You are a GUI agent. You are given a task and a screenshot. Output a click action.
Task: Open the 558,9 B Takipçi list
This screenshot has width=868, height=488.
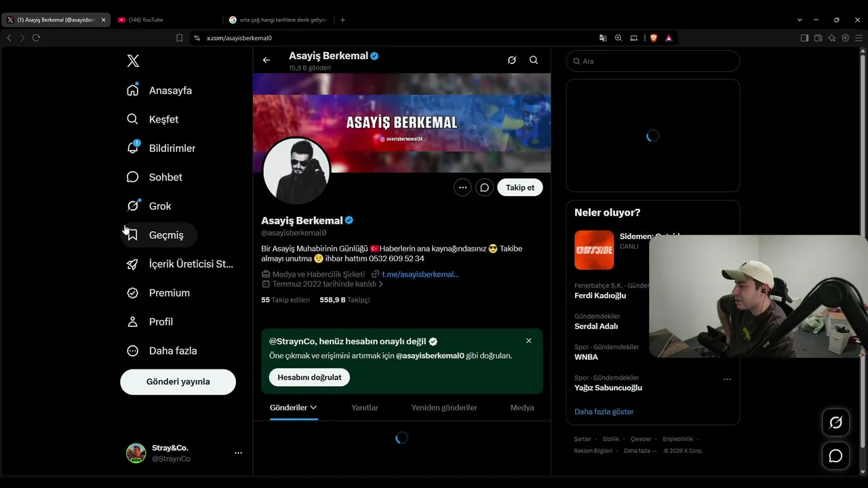pyautogui.click(x=344, y=300)
